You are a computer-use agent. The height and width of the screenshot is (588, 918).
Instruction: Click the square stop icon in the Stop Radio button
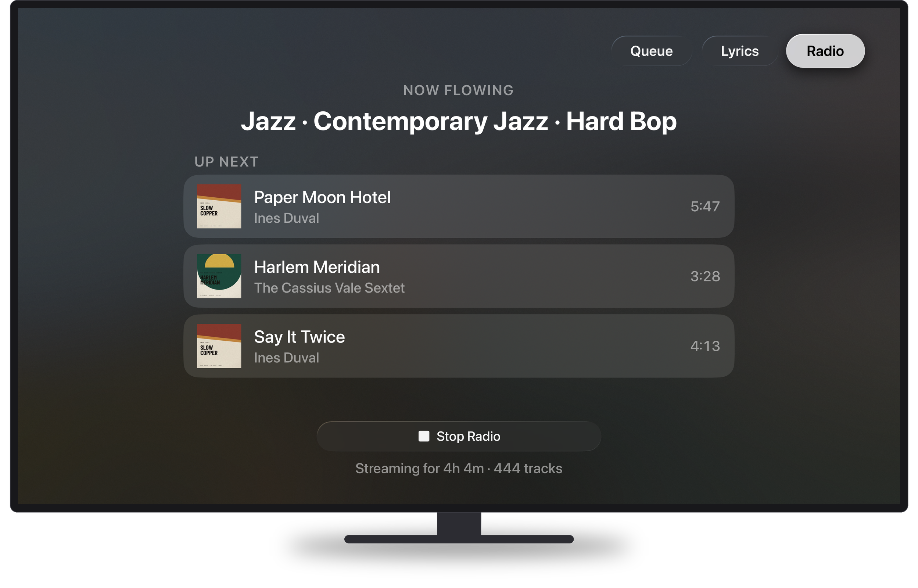(x=424, y=436)
